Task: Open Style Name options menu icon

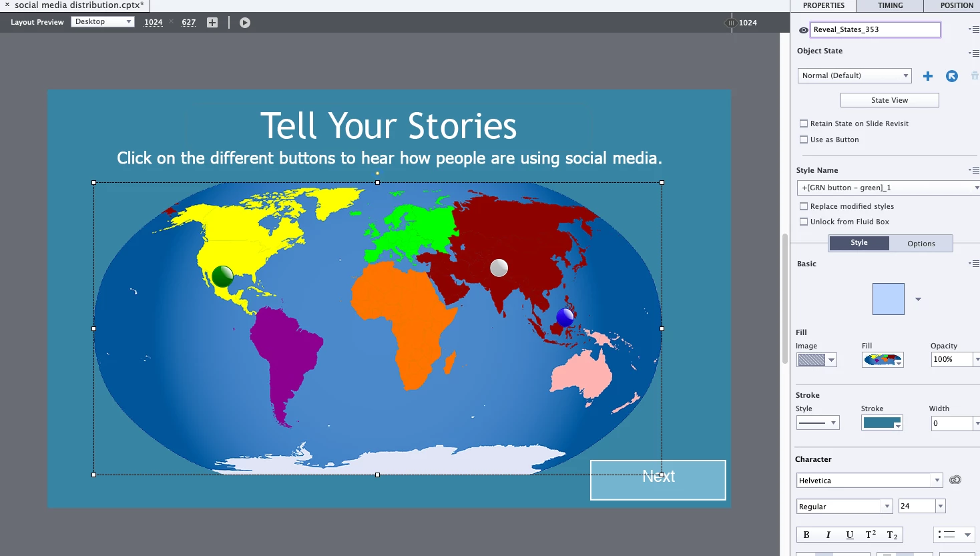Action: click(x=974, y=170)
